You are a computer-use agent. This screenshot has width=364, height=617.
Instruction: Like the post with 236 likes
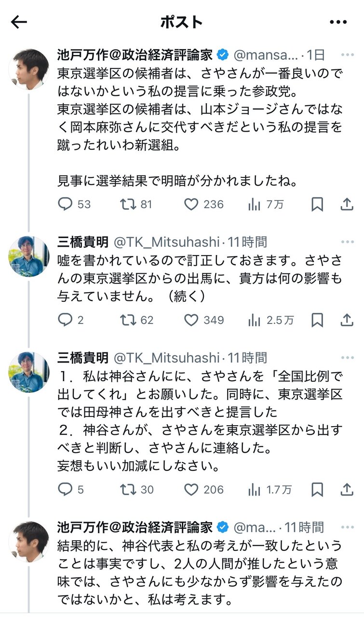point(191,204)
